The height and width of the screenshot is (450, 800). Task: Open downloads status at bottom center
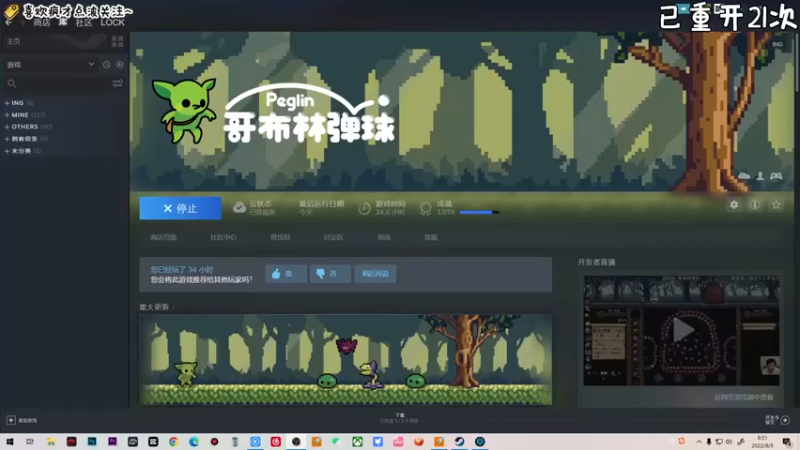coord(399,418)
